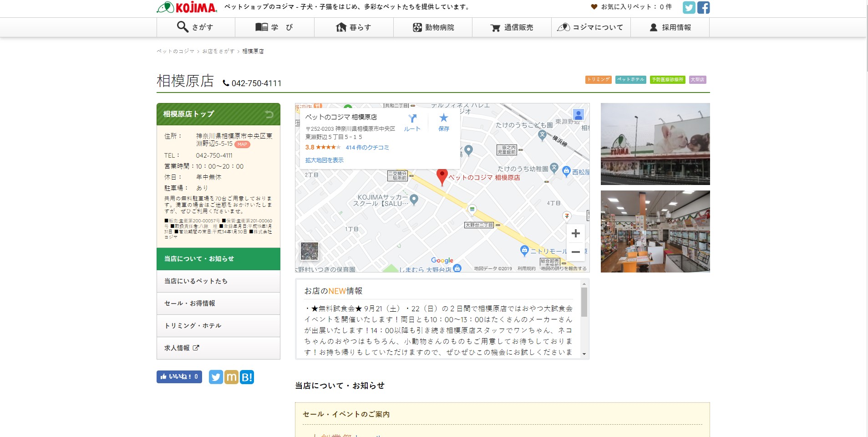Screen dimensions: 868x437
Task: Open the さがす search menu
Action: point(196,27)
